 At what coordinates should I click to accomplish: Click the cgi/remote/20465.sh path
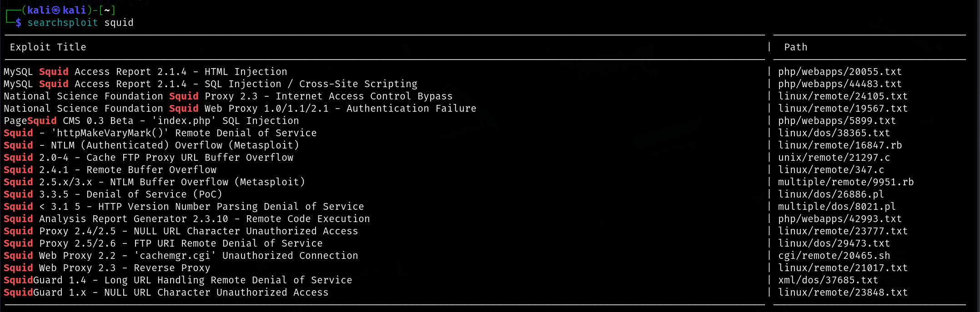pyautogui.click(x=834, y=256)
